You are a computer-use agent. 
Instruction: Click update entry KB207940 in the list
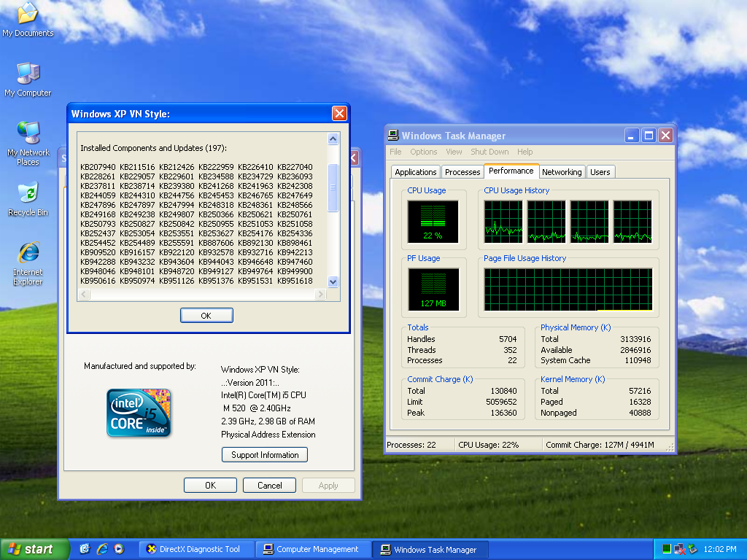[x=98, y=167]
